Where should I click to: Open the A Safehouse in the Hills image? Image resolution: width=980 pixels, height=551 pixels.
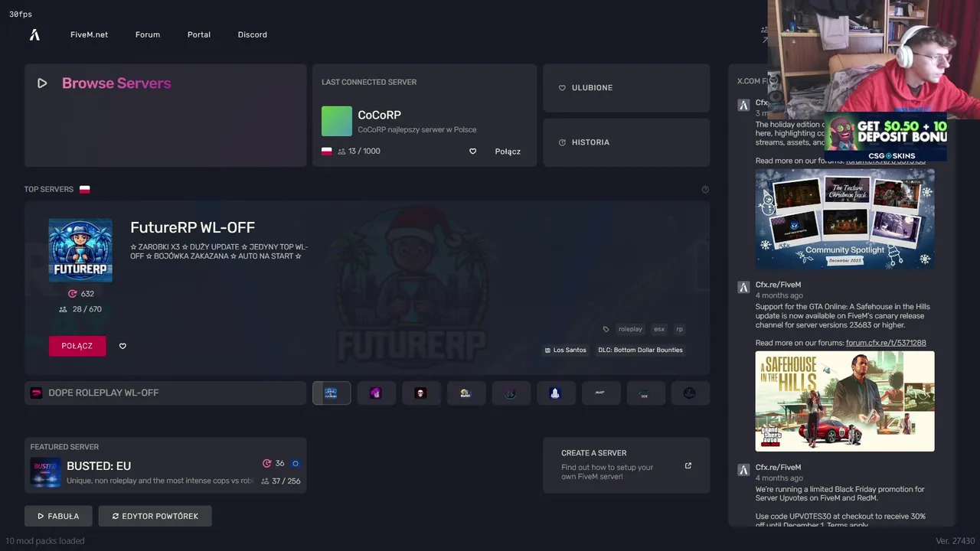pos(844,401)
